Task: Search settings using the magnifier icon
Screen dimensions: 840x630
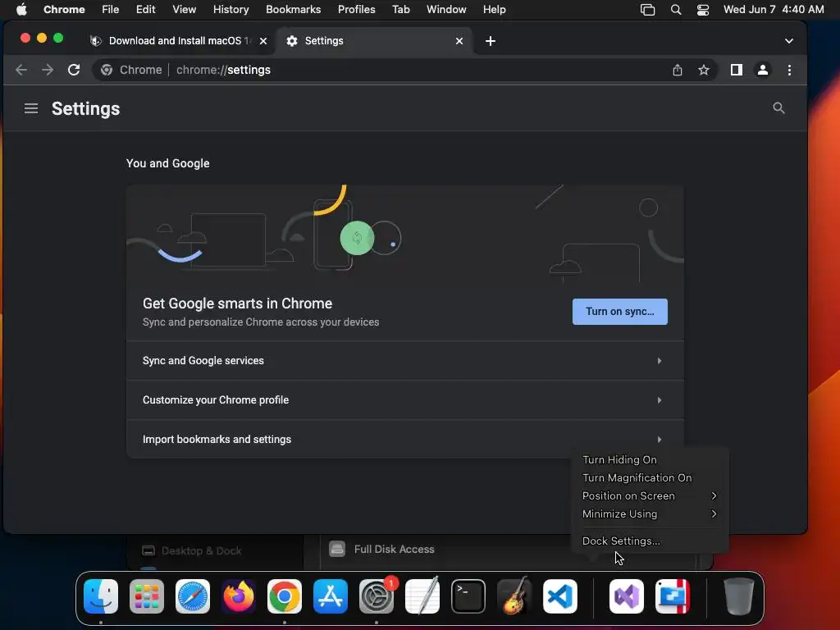Action: click(x=779, y=108)
